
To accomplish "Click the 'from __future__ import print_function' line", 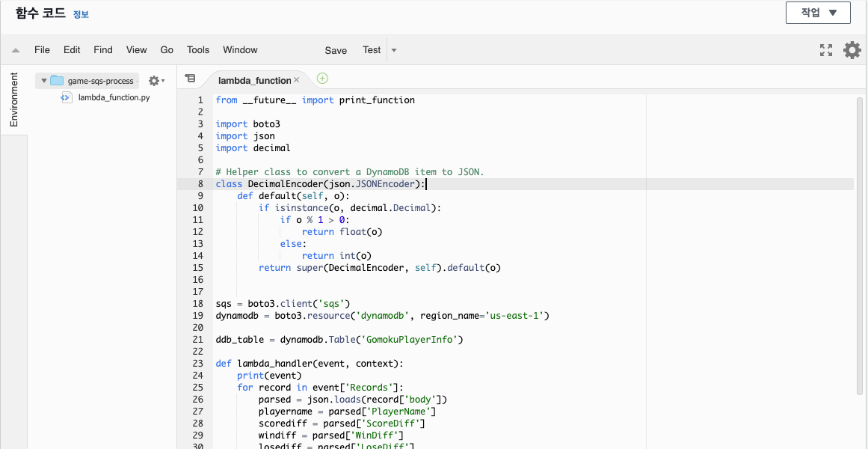I will coord(315,100).
